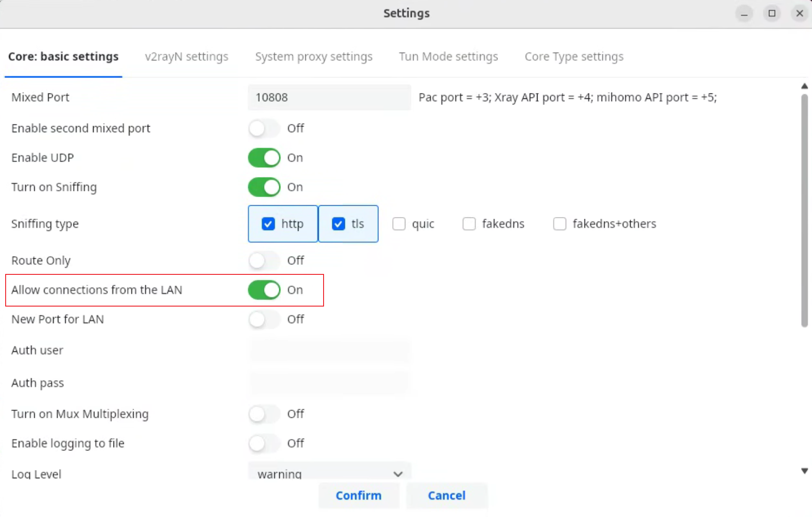
Task: Go to Core Type settings tab
Action: (574, 57)
